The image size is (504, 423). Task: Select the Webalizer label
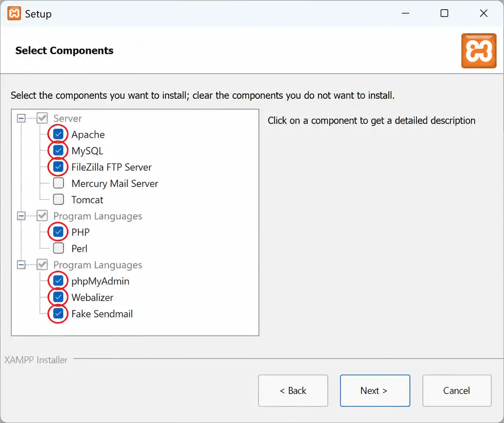tap(92, 297)
